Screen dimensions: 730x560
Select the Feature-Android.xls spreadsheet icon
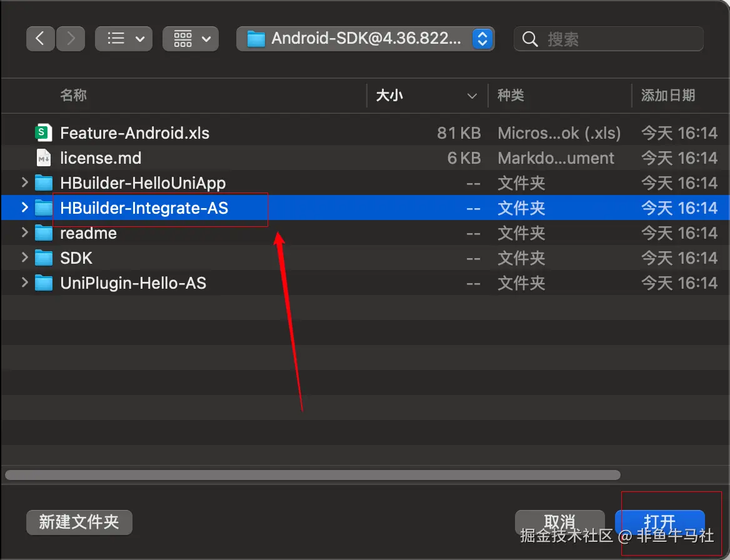point(43,132)
